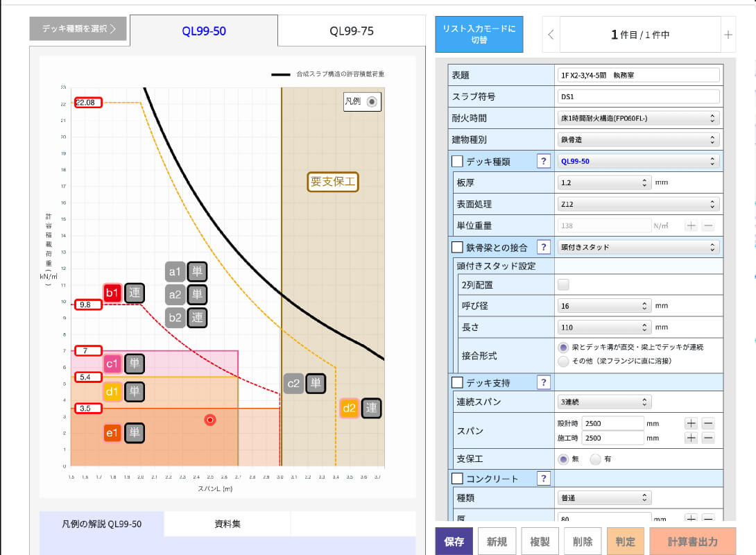This screenshot has height=555, width=756.
Task: Open the 連続スパン dropdown
Action: (x=603, y=402)
